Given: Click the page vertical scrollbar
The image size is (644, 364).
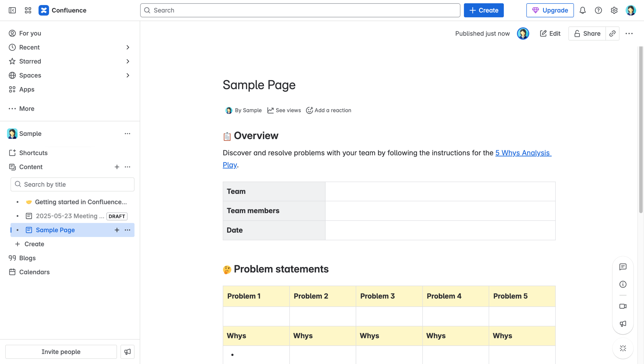Looking at the screenshot, I should point(641,126).
